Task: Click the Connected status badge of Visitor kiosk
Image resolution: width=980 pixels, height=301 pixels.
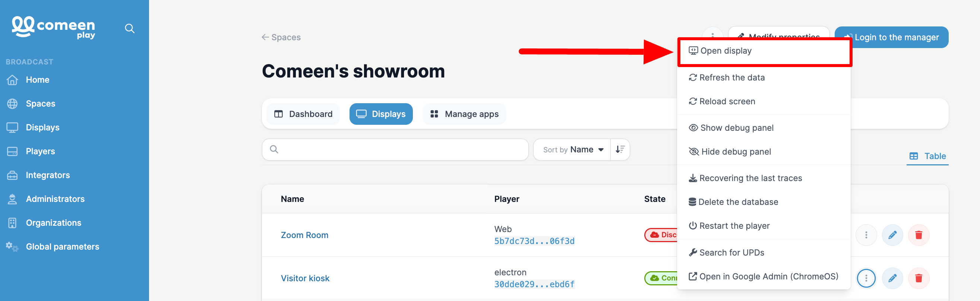Action: tap(661, 278)
